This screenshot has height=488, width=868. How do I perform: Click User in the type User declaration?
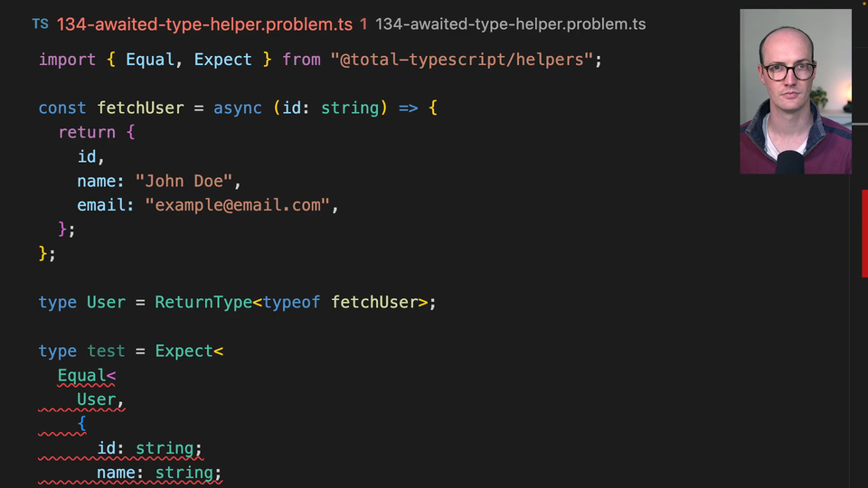[106, 302]
